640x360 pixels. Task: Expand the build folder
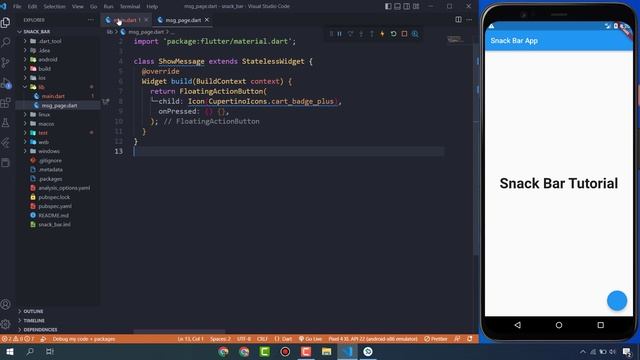coord(44,69)
